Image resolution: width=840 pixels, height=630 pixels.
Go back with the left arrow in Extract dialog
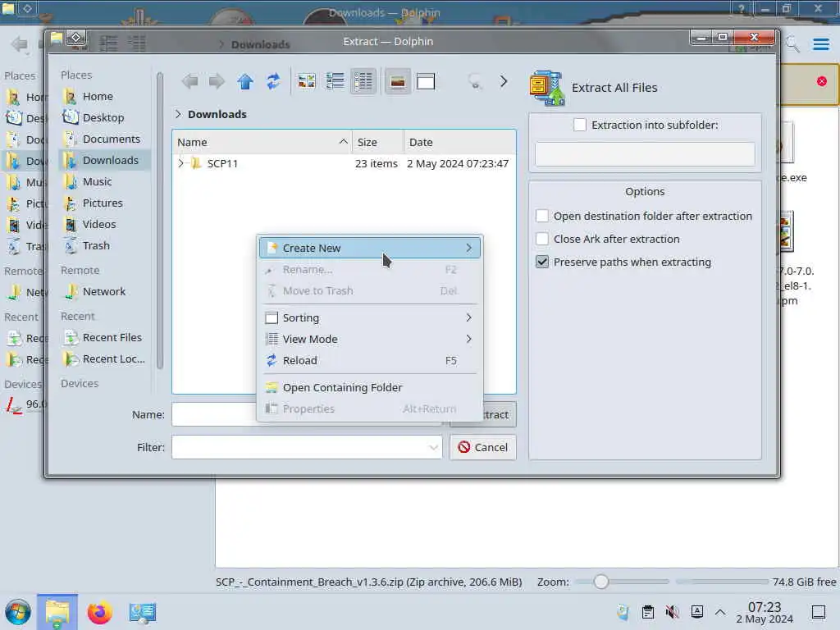coord(189,81)
